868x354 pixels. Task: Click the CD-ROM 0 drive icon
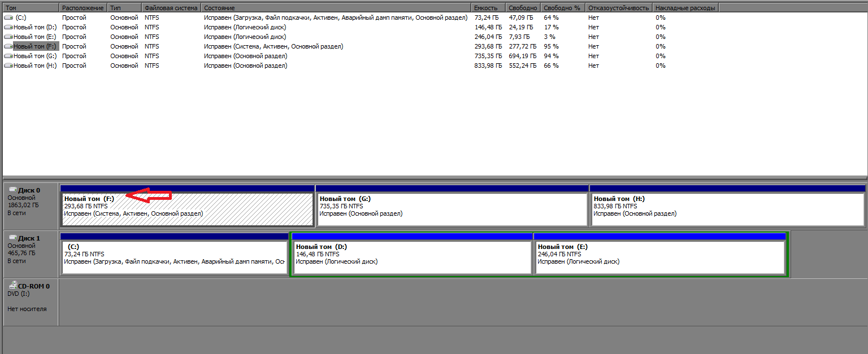click(12, 286)
